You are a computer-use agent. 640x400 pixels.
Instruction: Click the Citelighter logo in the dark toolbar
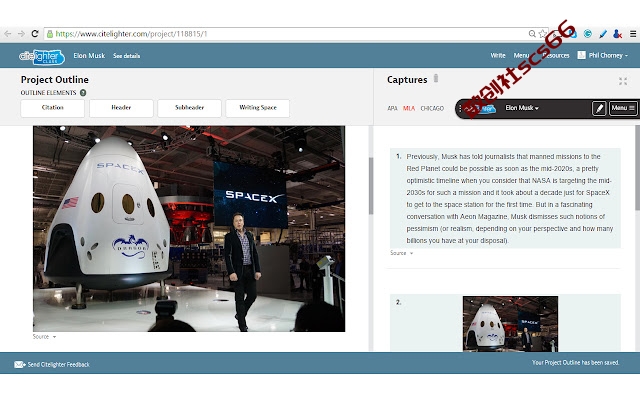(x=481, y=108)
